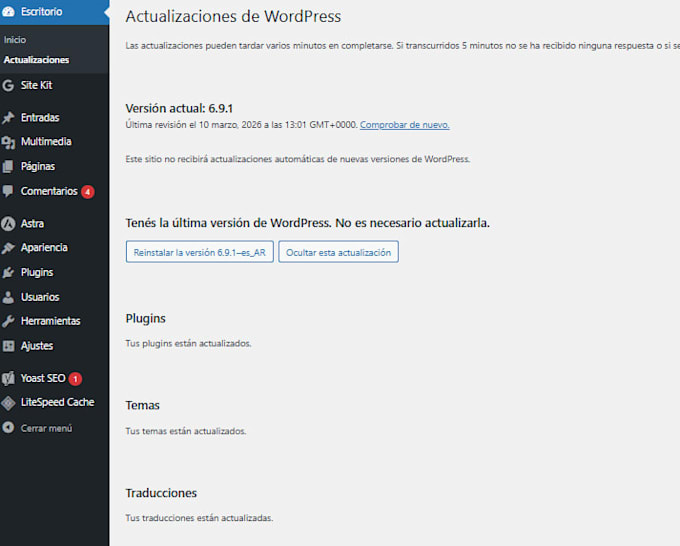Click the Ajustes settings icon
This screenshot has height=546, width=680.
click(8, 346)
